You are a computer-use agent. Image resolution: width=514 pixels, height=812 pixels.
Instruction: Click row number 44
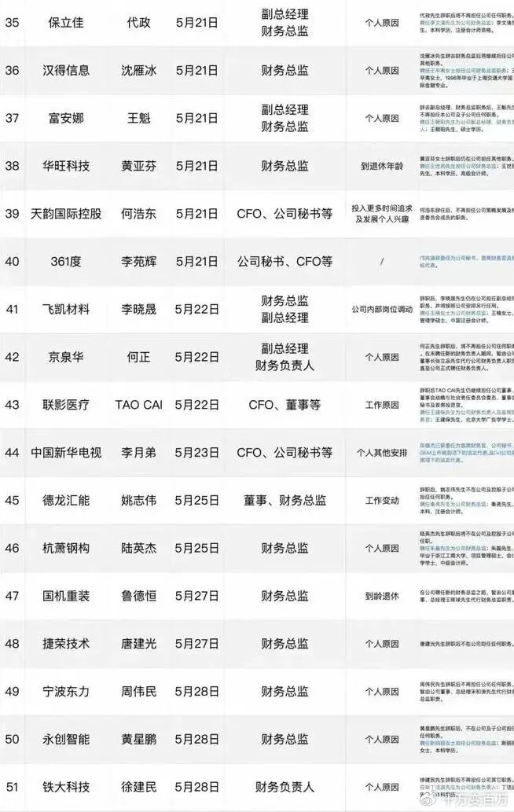[12, 453]
